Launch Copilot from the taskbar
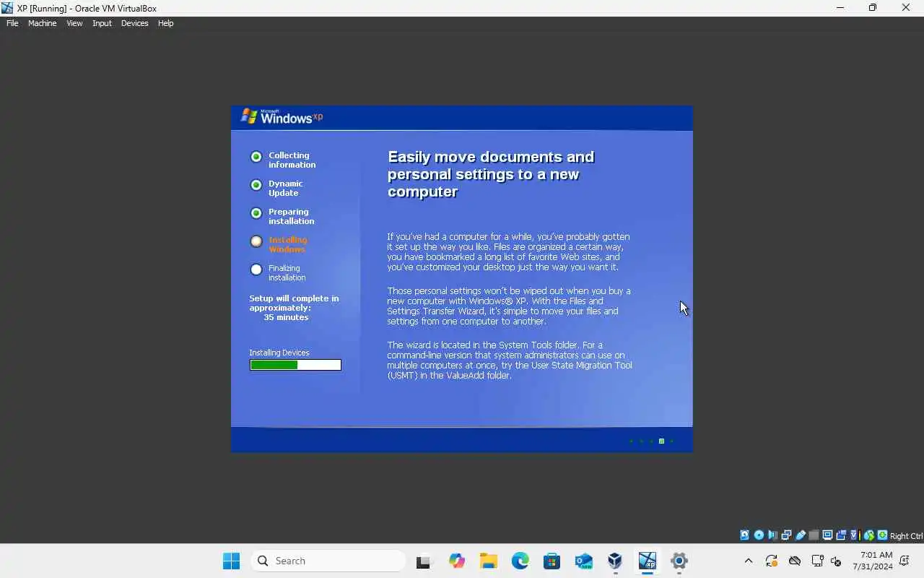Viewport: 924px width, 578px height. pyautogui.click(x=456, y=561)
